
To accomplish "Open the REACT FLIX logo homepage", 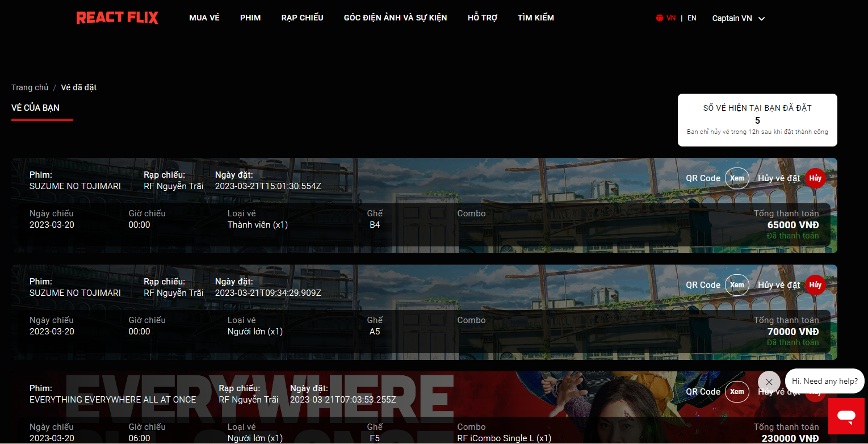I will [117, 18].
